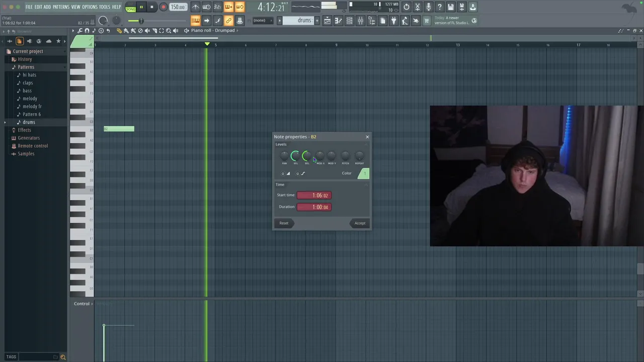Toggle wait for input before playing

(x=206, y=7)
